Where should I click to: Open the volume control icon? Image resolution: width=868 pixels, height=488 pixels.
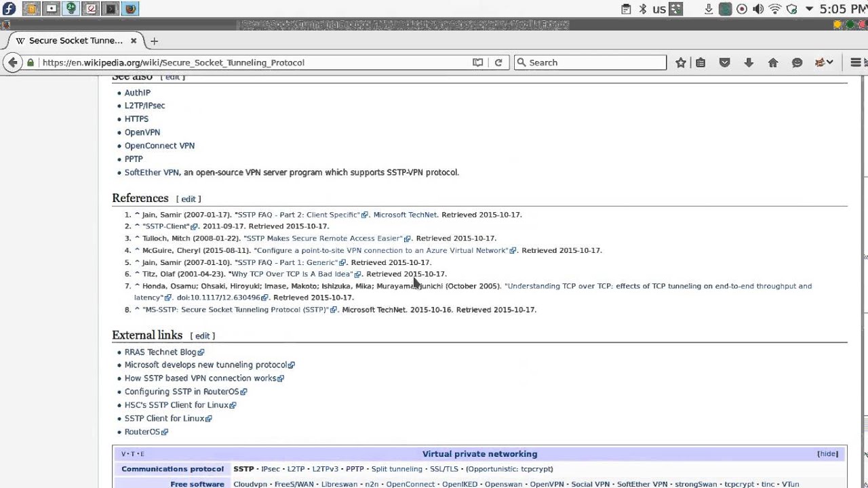click(758, 9)
